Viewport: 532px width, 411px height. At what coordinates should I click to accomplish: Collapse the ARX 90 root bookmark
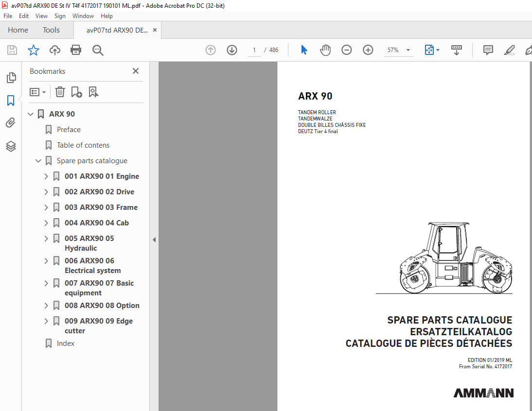(x=31, y=114)
